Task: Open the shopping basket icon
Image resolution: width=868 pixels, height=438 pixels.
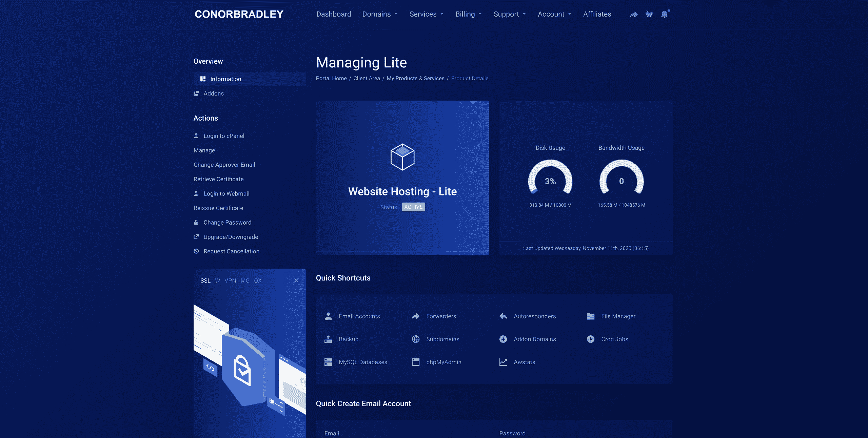Action: point(649,14)
